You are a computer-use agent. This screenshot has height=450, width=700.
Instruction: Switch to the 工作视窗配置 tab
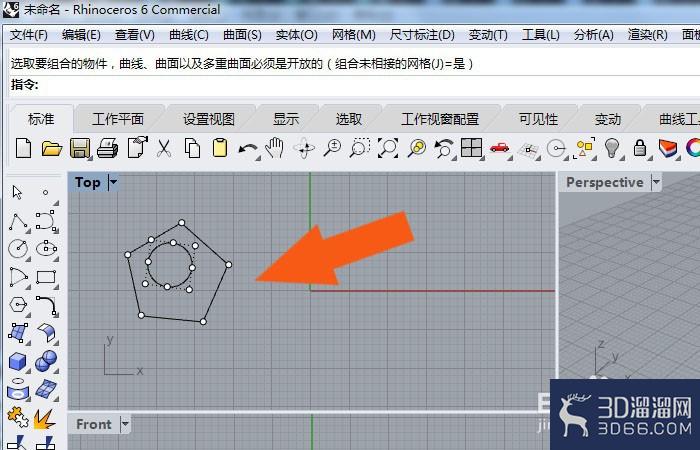click(440, 119)
